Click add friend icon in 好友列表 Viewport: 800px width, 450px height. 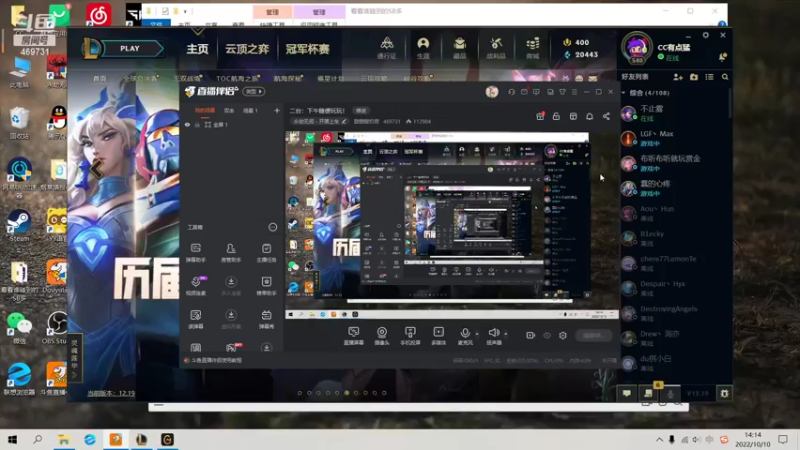click(678, 77)
